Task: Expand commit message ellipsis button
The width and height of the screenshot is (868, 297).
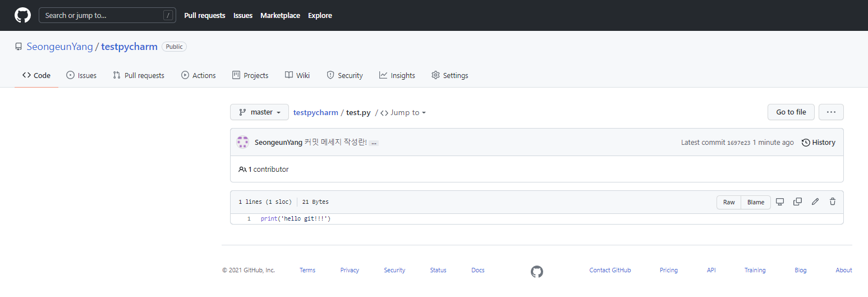Action: click(374, 143)
